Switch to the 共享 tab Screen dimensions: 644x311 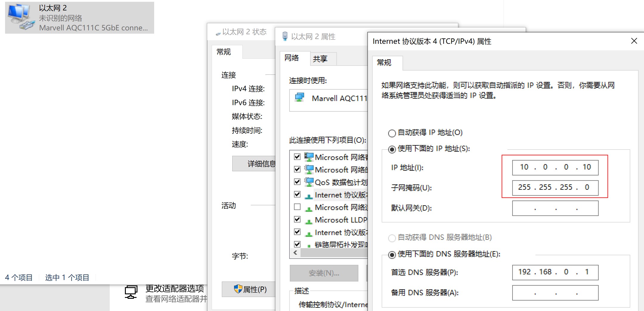(320, 59)
